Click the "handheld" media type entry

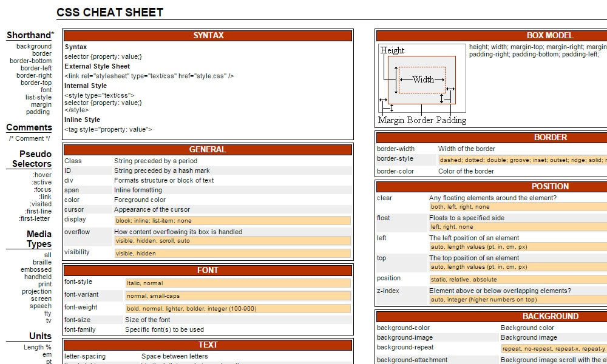[x=38, y=276]
